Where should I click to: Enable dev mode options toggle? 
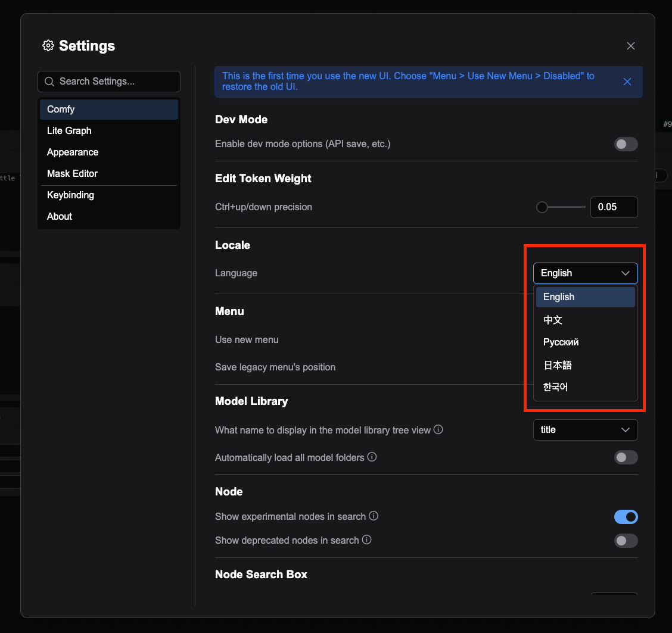pyautogui.click(x=626, y=144)
